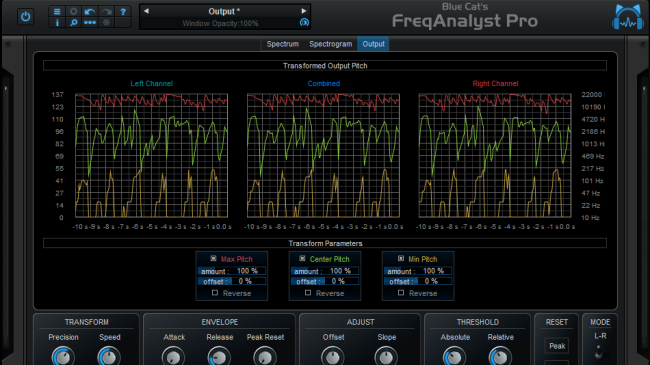Toggle the Min Pitch enable checkbox

401,258
